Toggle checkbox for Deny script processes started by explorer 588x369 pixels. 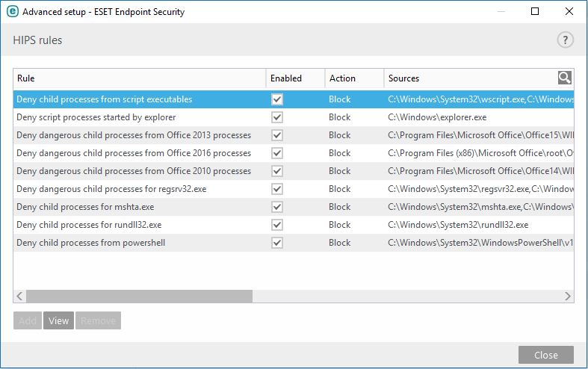click(277, 117)
